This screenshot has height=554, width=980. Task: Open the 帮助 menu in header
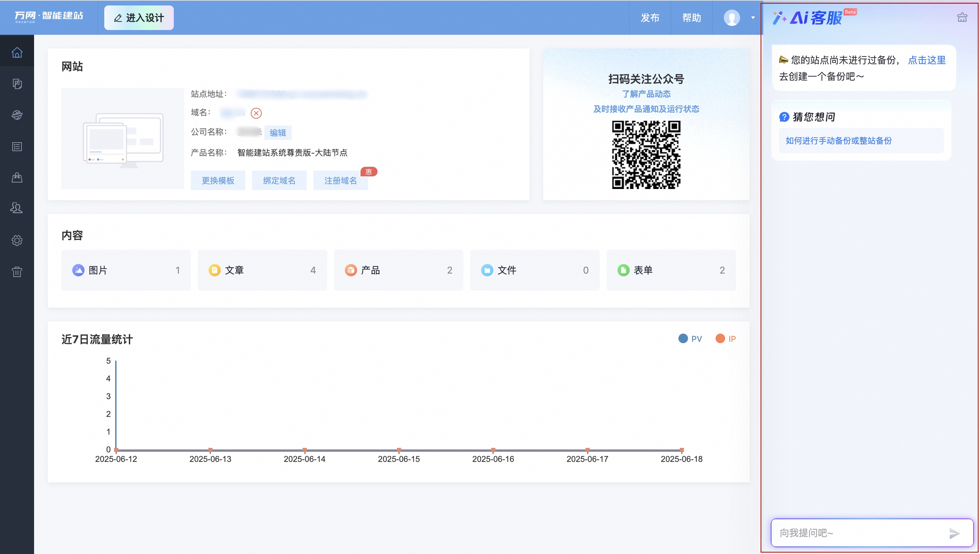[x=691, y=17]
